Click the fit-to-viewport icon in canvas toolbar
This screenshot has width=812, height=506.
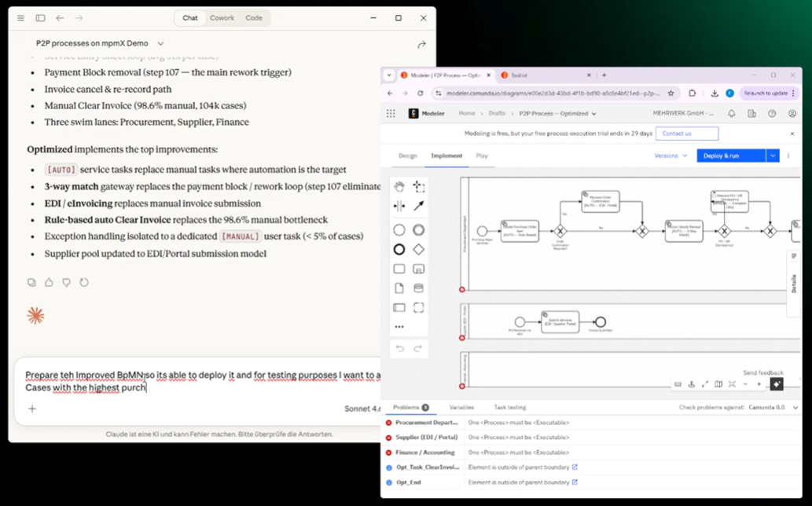(x=732, y=384)
